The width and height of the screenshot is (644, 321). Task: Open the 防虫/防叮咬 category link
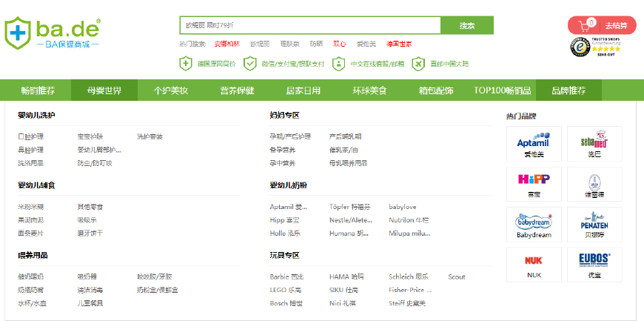95,163
